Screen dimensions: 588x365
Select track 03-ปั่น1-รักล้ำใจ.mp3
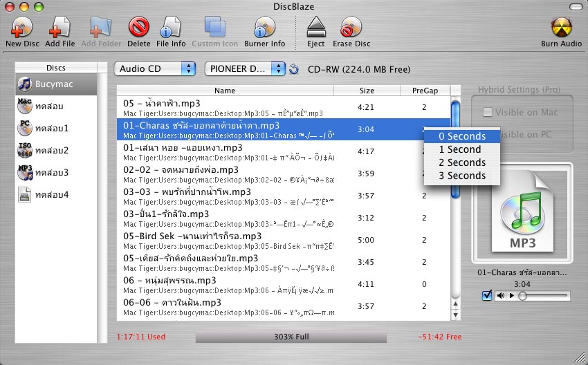[284, 218]
